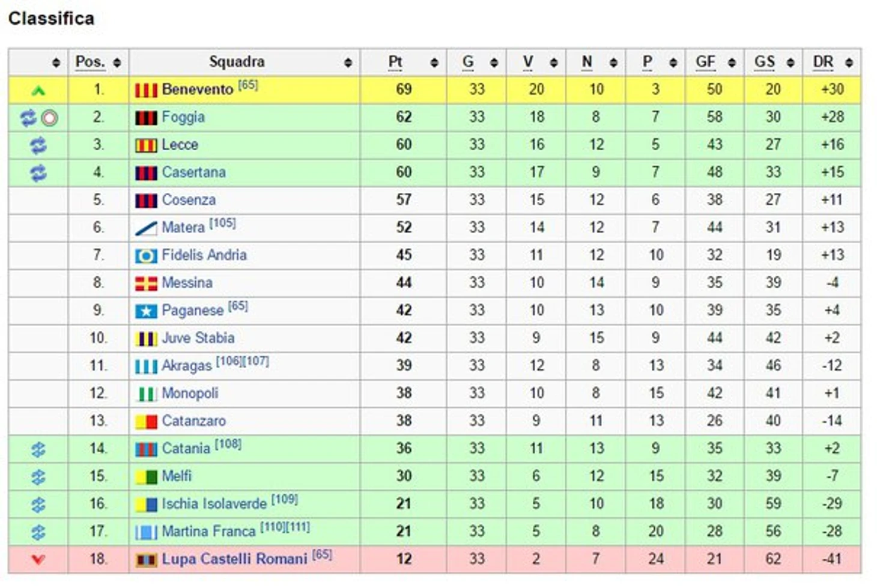Open the Lupa Castelli Romani link

tap(234, 559)
